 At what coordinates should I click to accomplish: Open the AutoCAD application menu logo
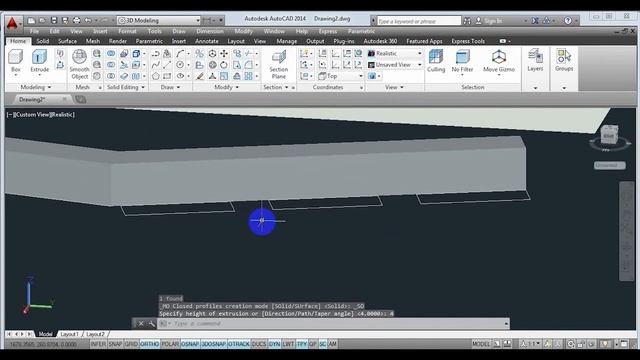tap(13, 23)
